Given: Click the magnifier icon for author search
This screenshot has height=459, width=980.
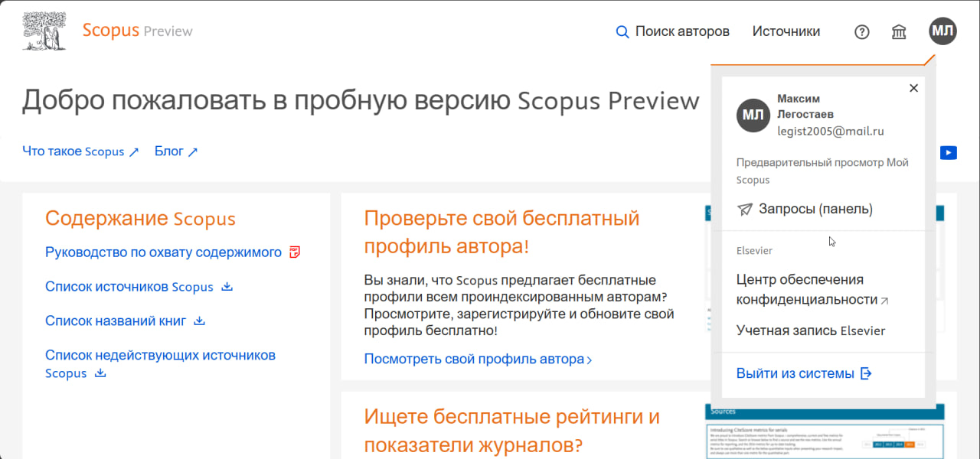Looking at the screenshot, I should (x=622, y=31).
